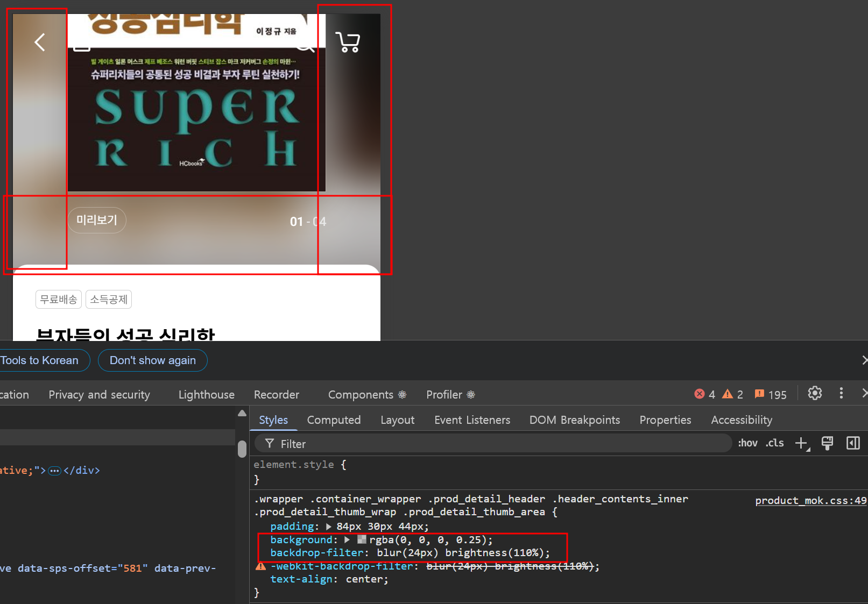Toggle the .cls class editor
This screenshot has height=604, width=868.
point(775,443)
